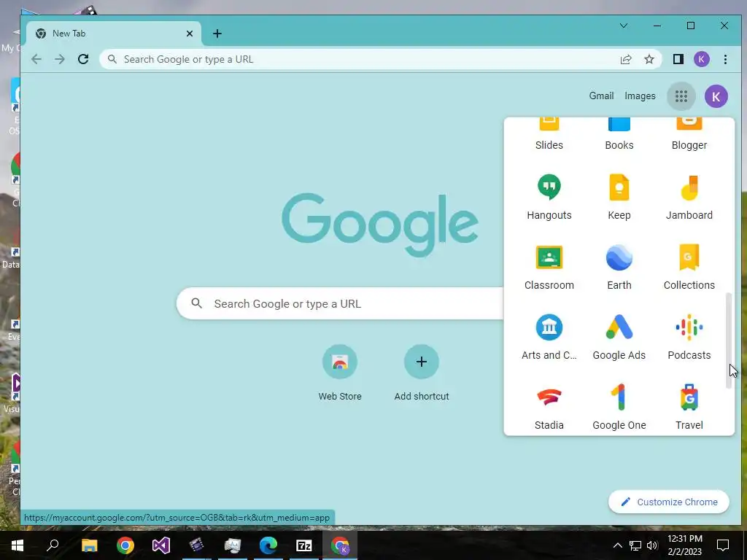Open Windows Start menu

tap(18, 545)
